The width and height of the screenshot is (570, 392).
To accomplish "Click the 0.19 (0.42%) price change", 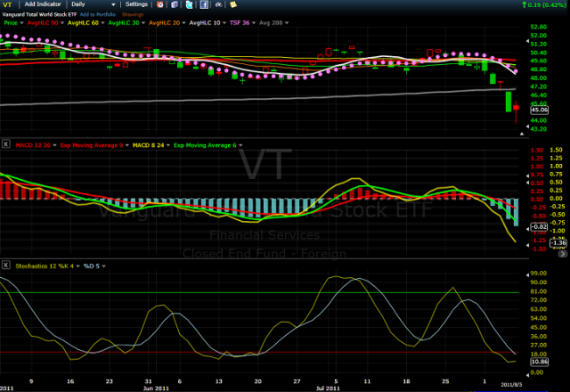I will coord(544,4).
